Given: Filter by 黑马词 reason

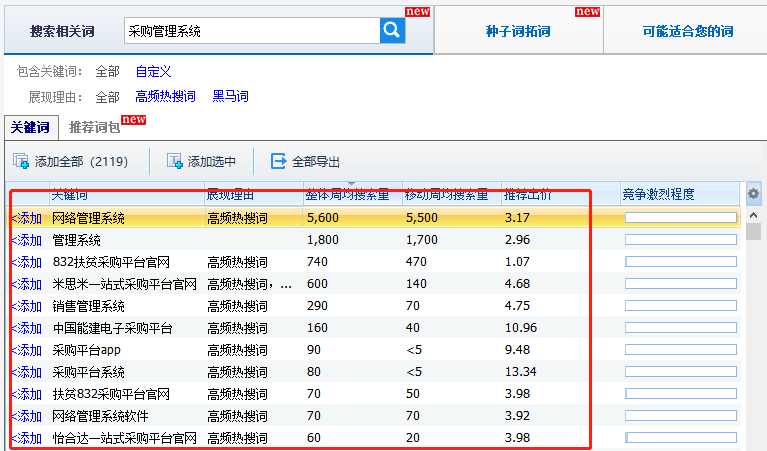Looking at the screenshot, I should click(230, 97).
